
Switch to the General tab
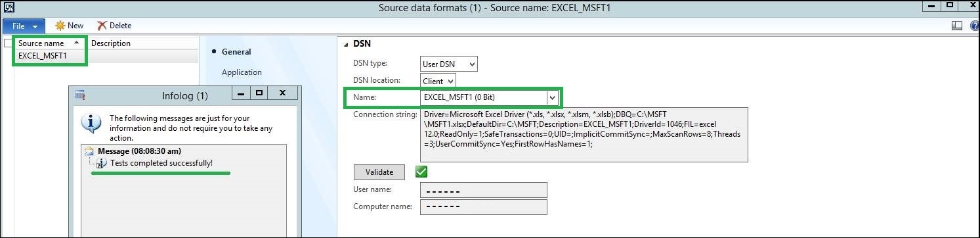pos(236,52)
